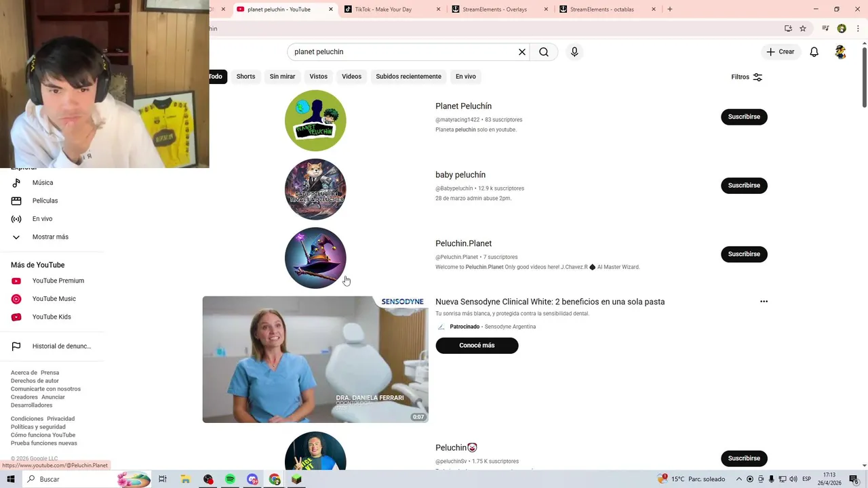
Task: Open Spotify from the taskbar
Action: 230,479
